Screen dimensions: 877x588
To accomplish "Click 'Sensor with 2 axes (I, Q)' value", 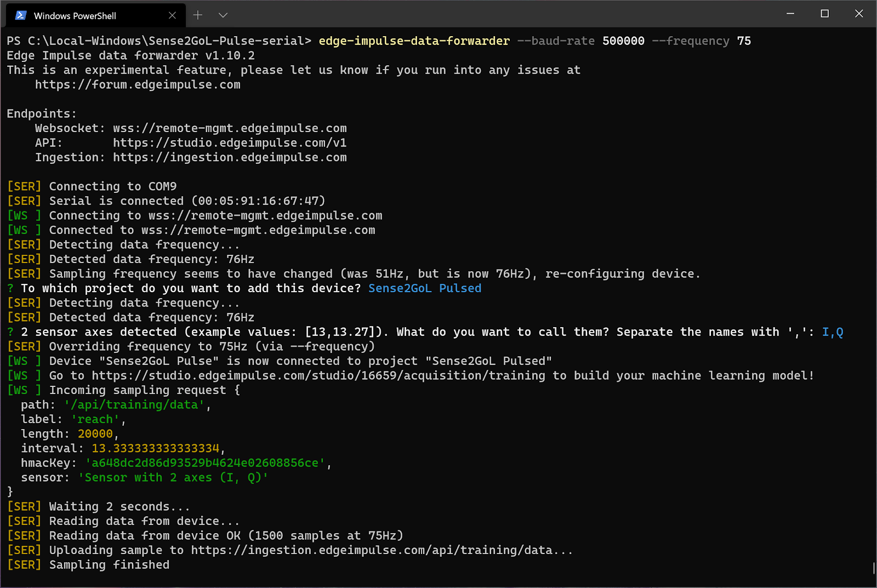I will [173, 477].
